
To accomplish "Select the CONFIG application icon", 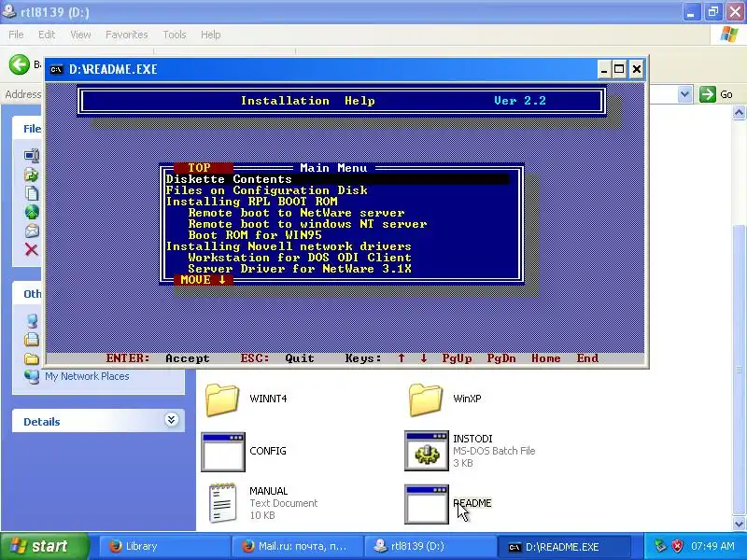I will click(223, 452).
